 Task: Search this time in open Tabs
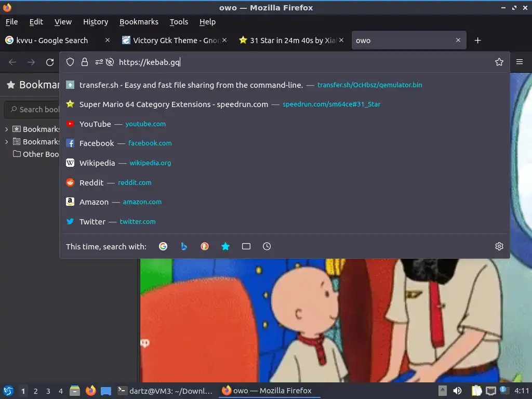tap(246, 246)
